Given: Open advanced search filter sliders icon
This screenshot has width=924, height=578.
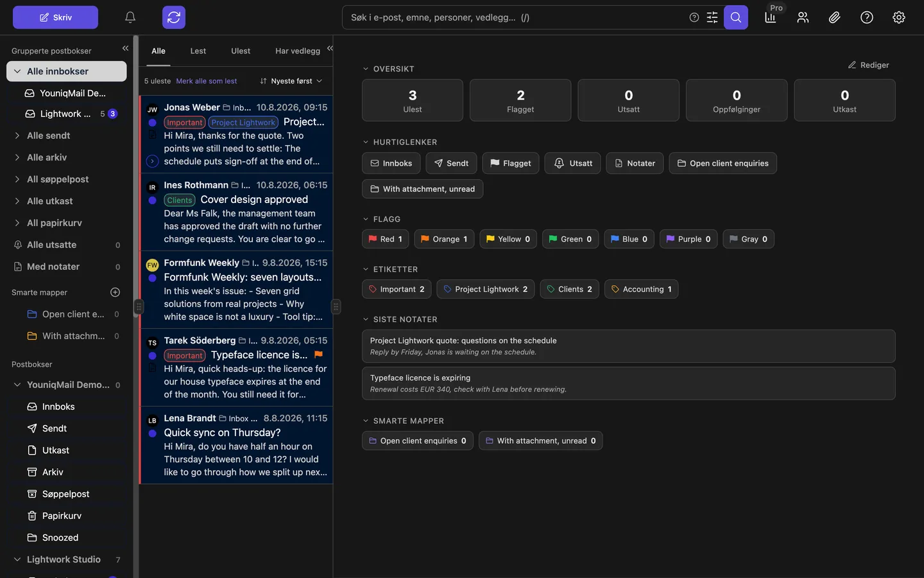Looking at the screenshot, I should pos(712,17).
